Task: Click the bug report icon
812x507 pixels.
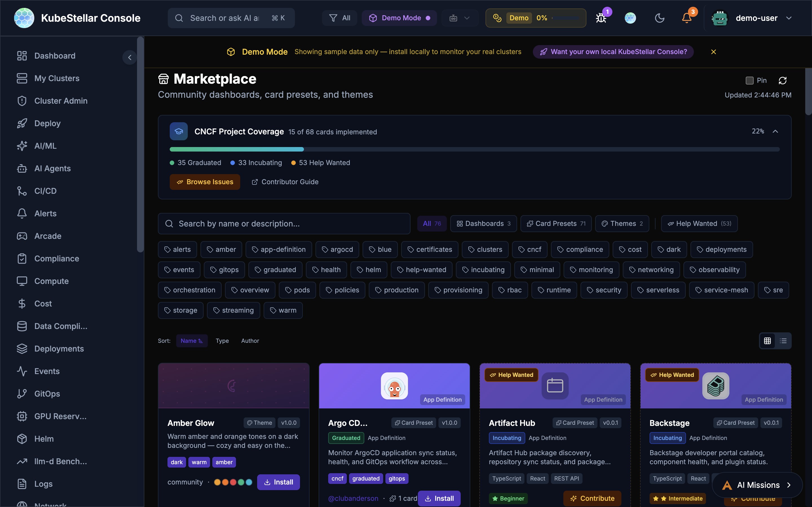Action: coord(601,18)
